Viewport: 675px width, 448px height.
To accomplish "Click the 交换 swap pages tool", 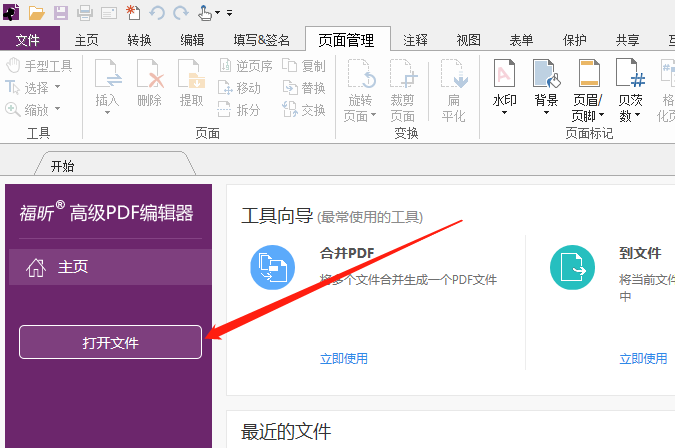I will coord(304,110).
